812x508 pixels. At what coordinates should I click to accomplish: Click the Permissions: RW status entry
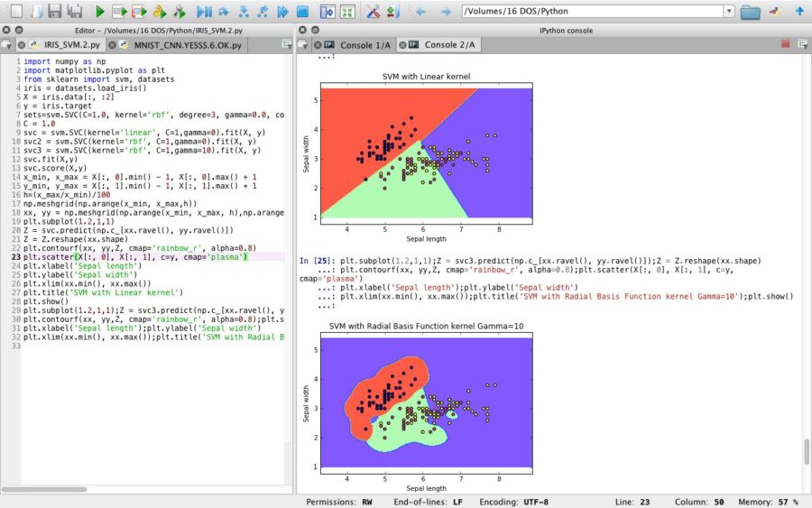click(339, 502)
